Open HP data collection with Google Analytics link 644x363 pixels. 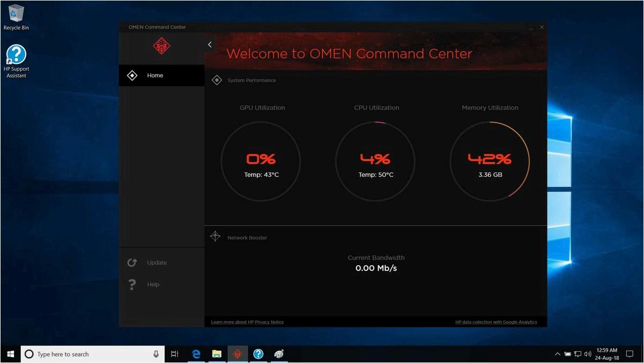tap(496, 322)
